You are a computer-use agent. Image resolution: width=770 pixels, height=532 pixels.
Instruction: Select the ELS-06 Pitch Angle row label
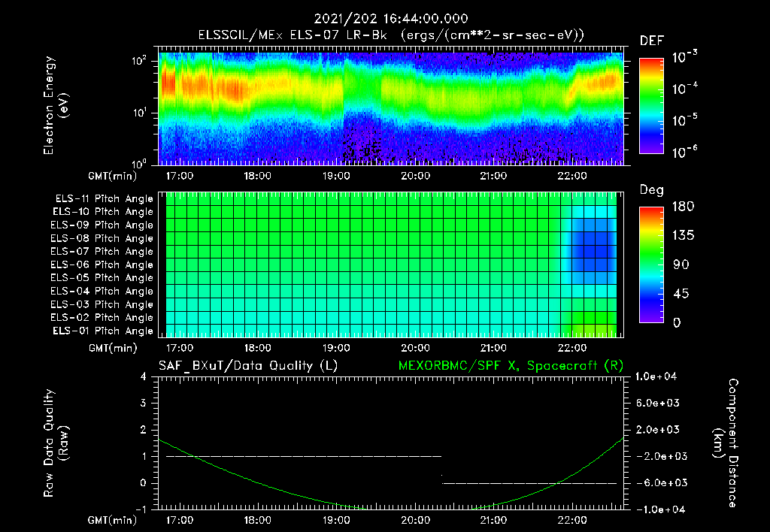click(102, 264)
